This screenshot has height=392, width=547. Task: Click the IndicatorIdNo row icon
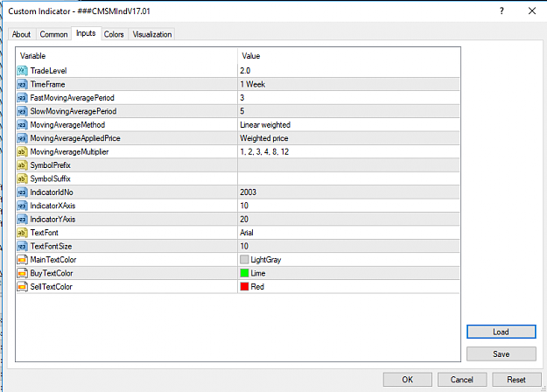click(x=22, y=192)
